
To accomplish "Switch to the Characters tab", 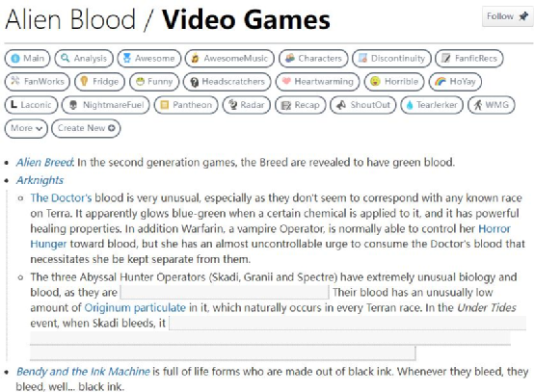I will coord(313,58).
